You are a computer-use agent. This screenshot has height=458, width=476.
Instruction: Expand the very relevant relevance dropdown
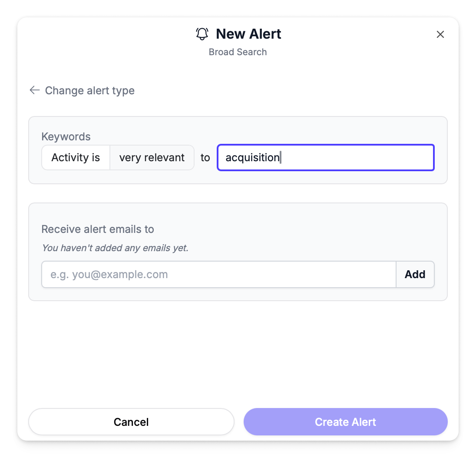152,157
